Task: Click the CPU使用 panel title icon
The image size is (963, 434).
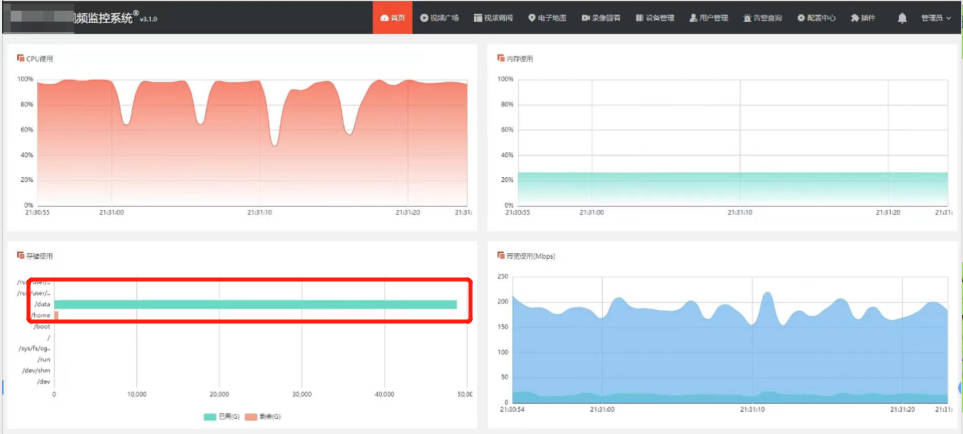Action: [x=20, y=58]
